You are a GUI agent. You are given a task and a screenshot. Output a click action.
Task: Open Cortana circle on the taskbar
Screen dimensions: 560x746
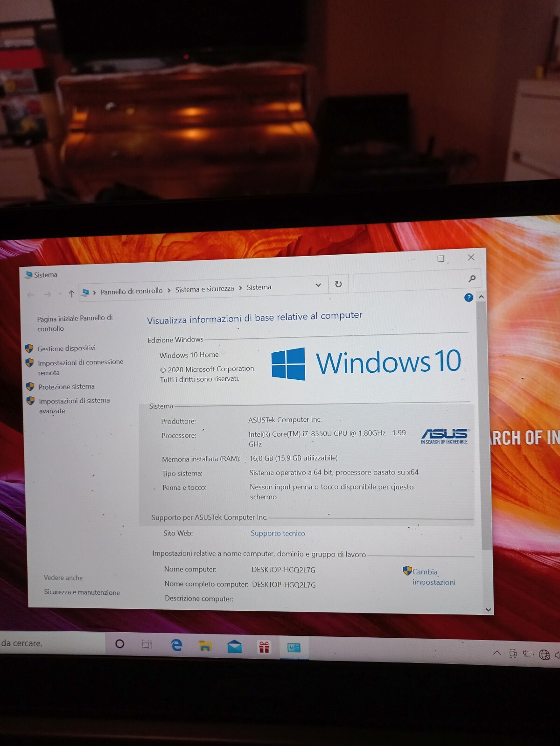[x=119, y=644]
